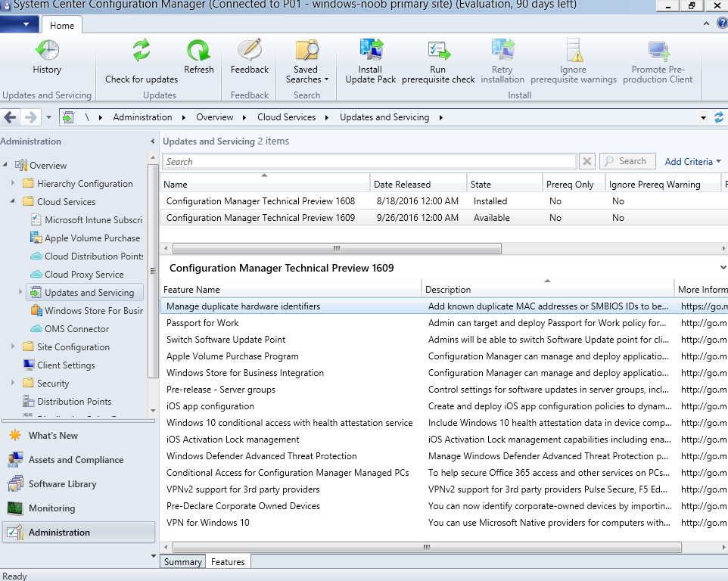Select Technical Preview 1608 row
728x581 pixels.
tap(444, 201)
